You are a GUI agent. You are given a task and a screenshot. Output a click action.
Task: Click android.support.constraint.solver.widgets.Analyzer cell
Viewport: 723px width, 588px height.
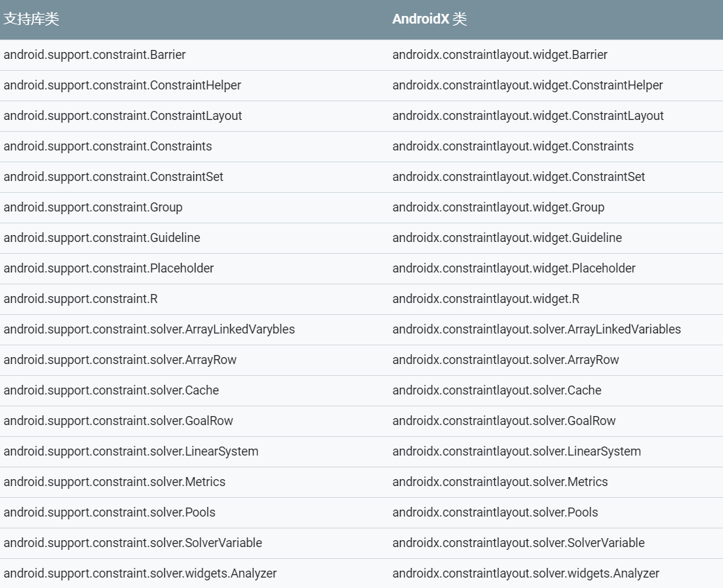coord(140,573)
